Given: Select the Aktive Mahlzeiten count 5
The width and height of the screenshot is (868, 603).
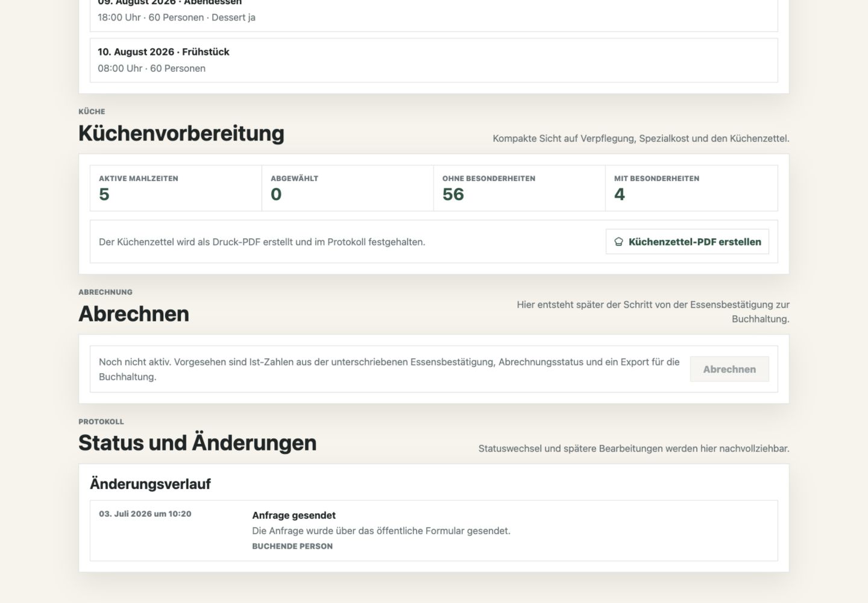Looking at the screenshot, I should (x=104, y=194).
